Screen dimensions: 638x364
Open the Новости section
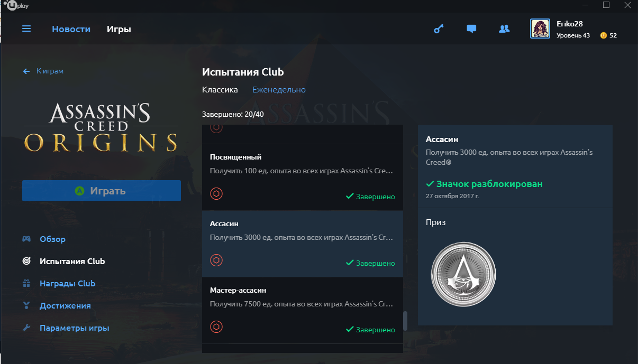[71, 29]
